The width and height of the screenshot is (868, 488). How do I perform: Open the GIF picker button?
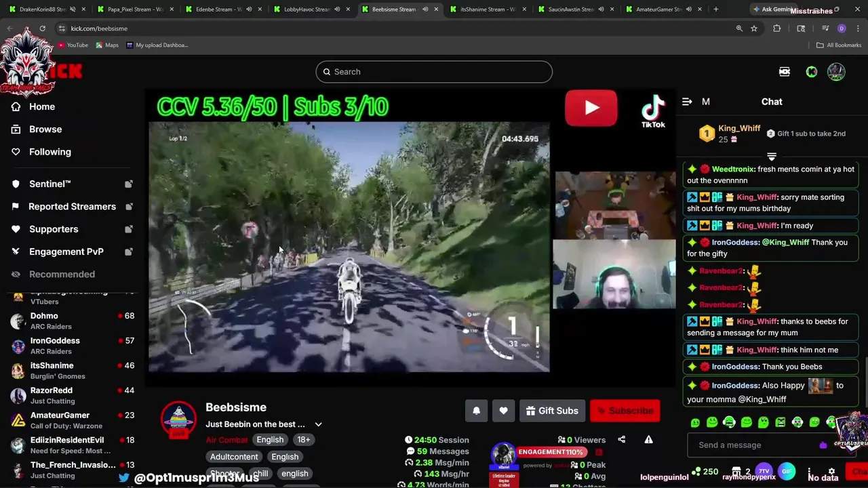point(787,471)
